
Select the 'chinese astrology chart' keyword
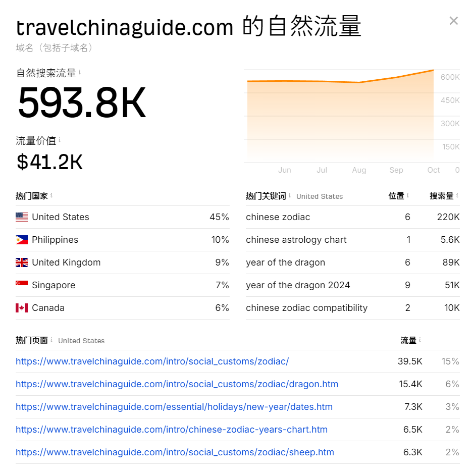[x=296, y=240]
